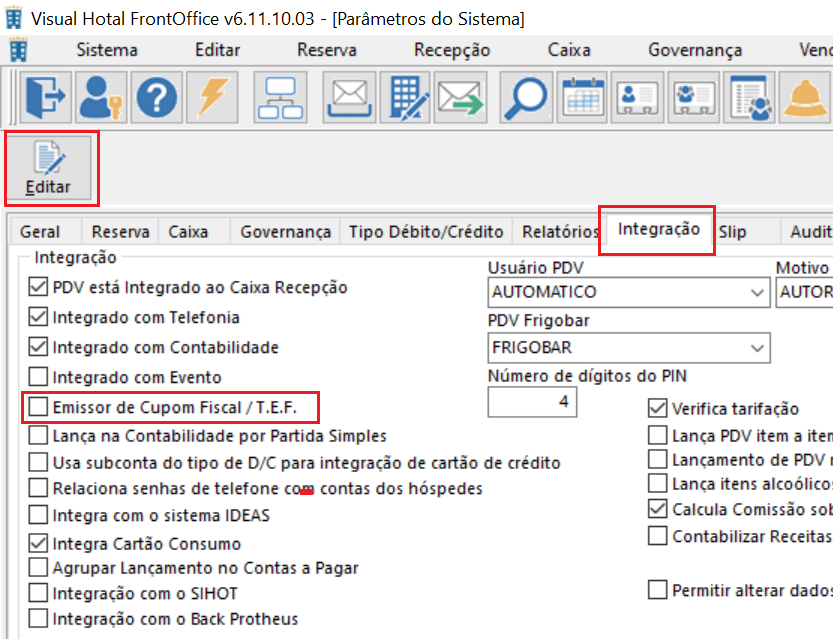Click the reception bell toolbar icon
This screenshot has width=833, height=639.
pos(805,98)
